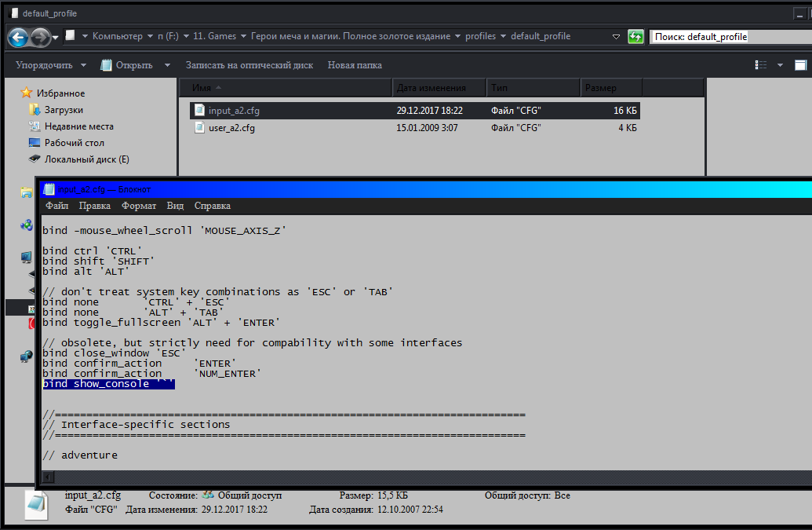Expand the arrow next to Открыть

[x=167, y=65]
